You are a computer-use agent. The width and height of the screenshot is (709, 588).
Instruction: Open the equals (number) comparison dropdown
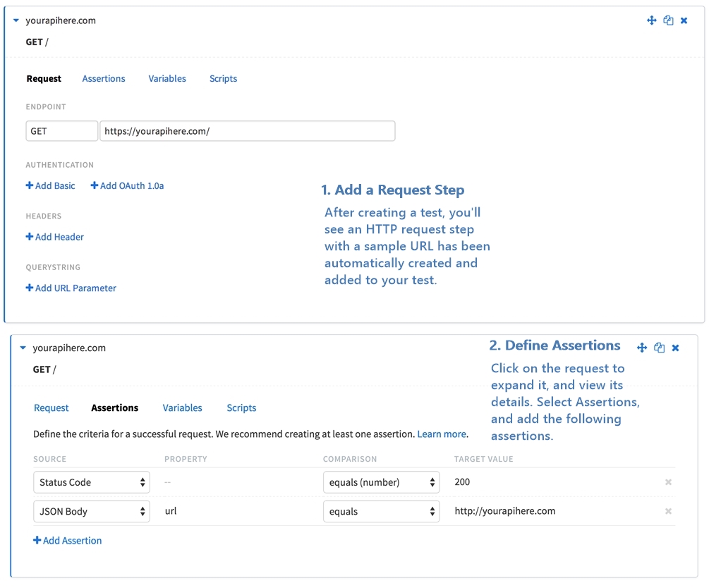coord(382,482)
